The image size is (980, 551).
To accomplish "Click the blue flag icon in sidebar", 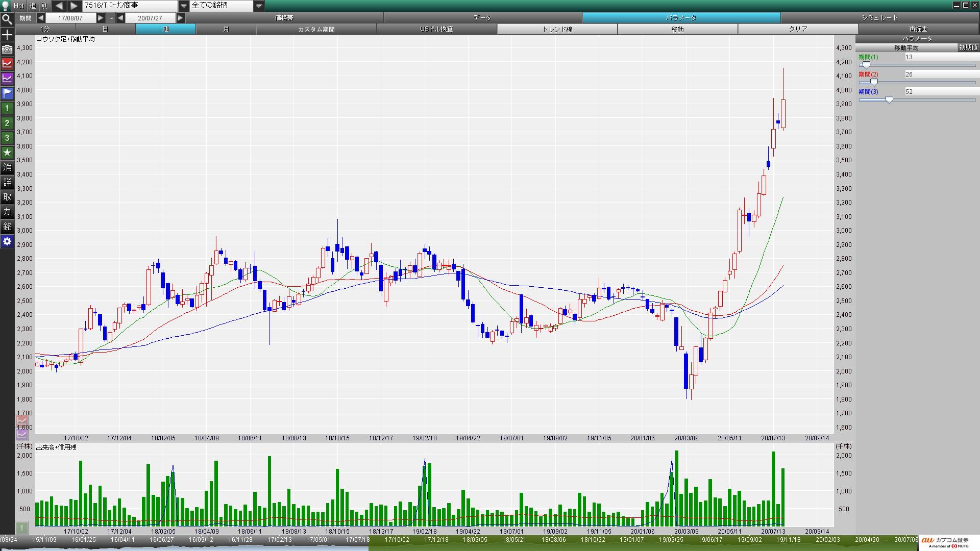I will [7, 93].
